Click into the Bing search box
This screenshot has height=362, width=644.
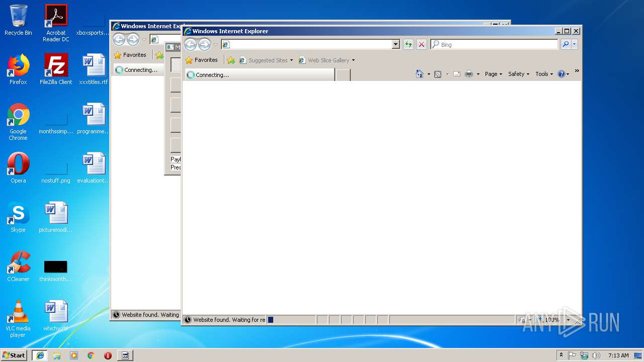tap(495, 44)
